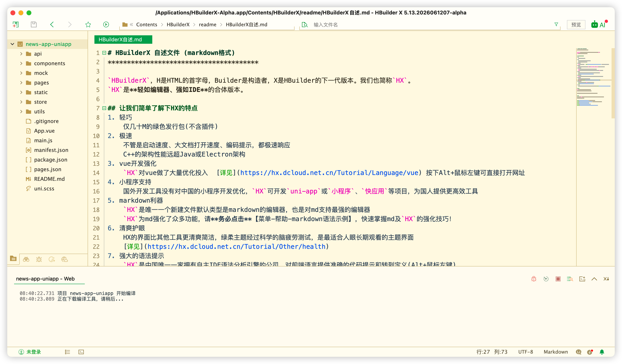
Task: Open the health tutorial link on line 22
Action: click(236, 247)
